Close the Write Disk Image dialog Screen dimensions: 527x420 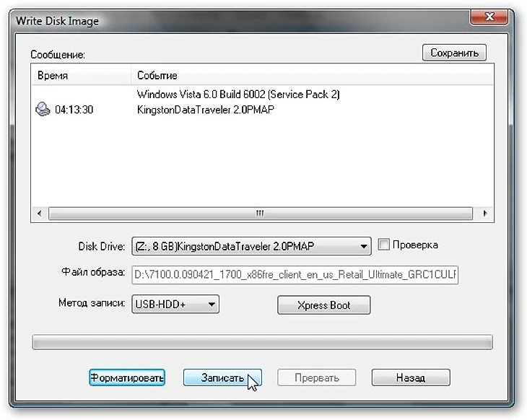[489, 17]
